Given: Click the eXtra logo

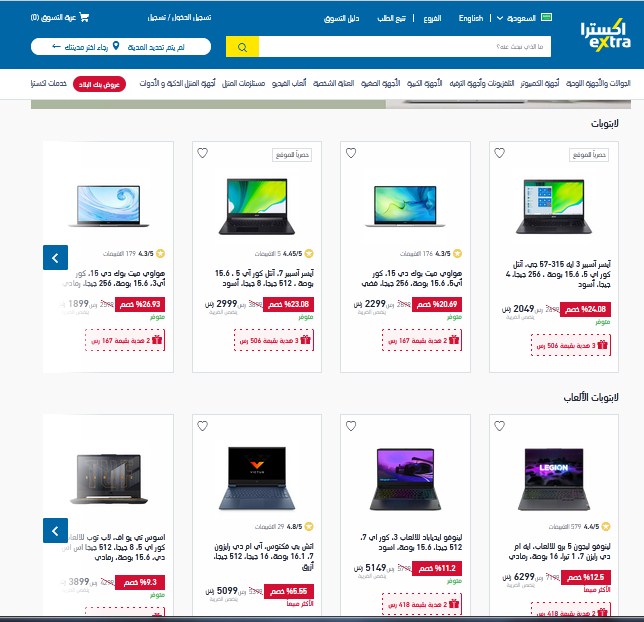Looking at the screenshot, I should 606,35.
